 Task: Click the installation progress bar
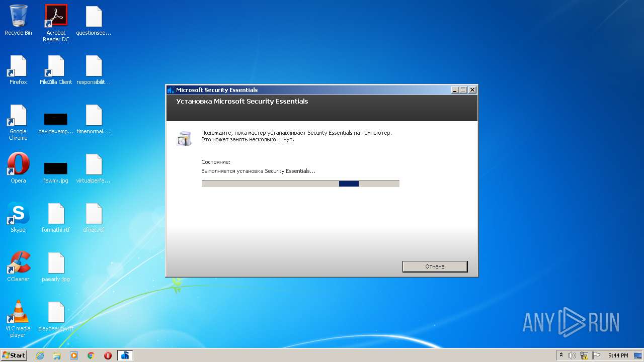click(300, 184)
